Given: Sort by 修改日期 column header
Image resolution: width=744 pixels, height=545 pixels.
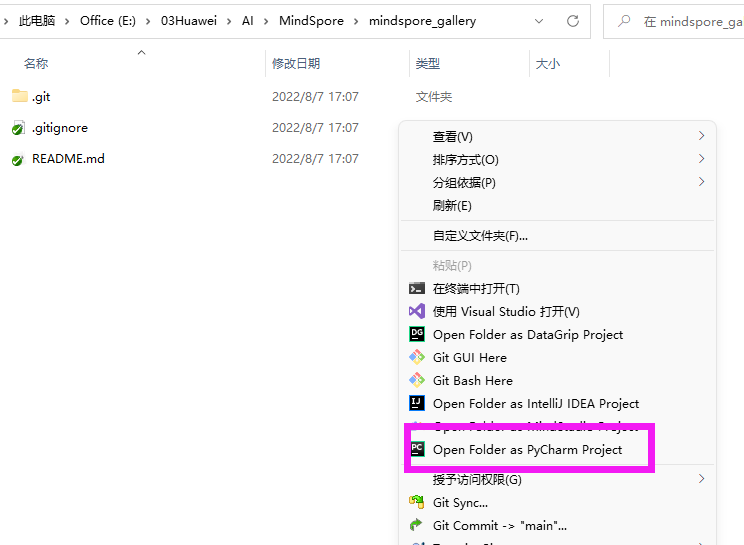Looking at the screenshot, I should click(296, 64).
